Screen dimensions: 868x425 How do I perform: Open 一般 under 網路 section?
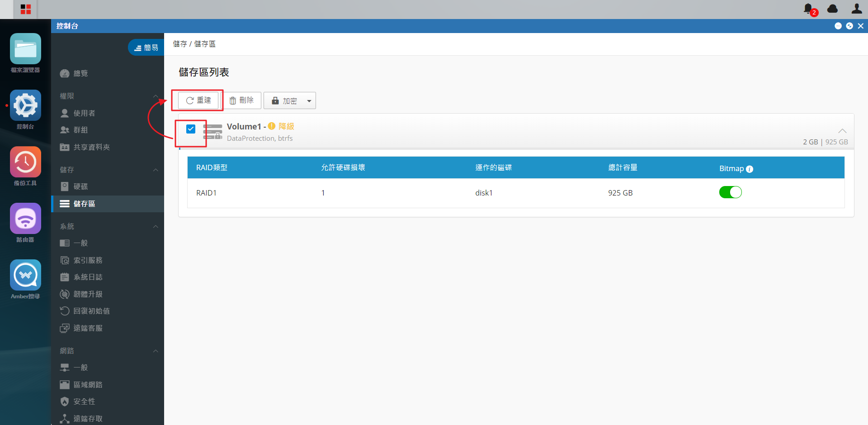[x=108, y=368]
